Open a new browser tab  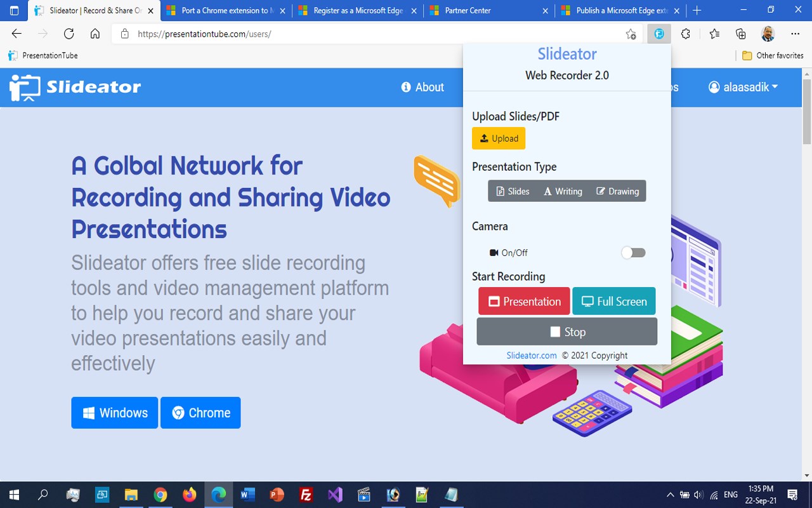click(x=697, y=11)
